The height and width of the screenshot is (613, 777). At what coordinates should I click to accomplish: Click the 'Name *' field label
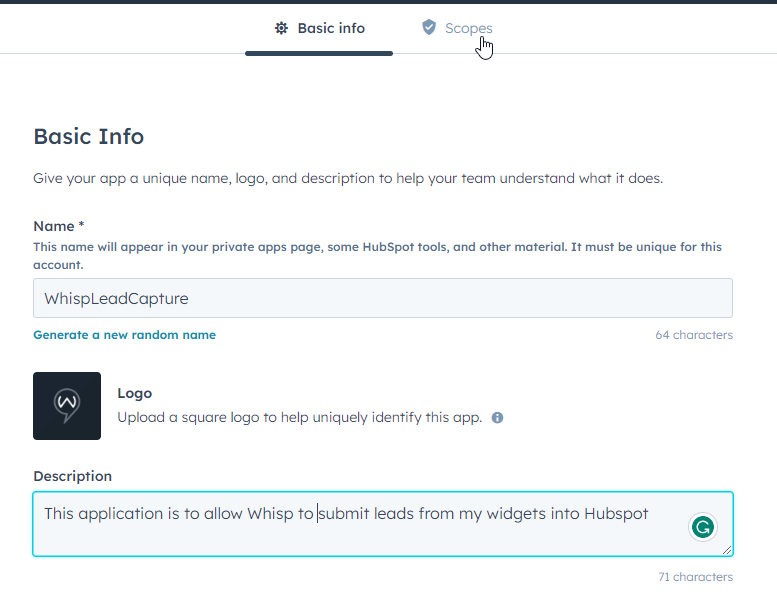coord(59,226)
